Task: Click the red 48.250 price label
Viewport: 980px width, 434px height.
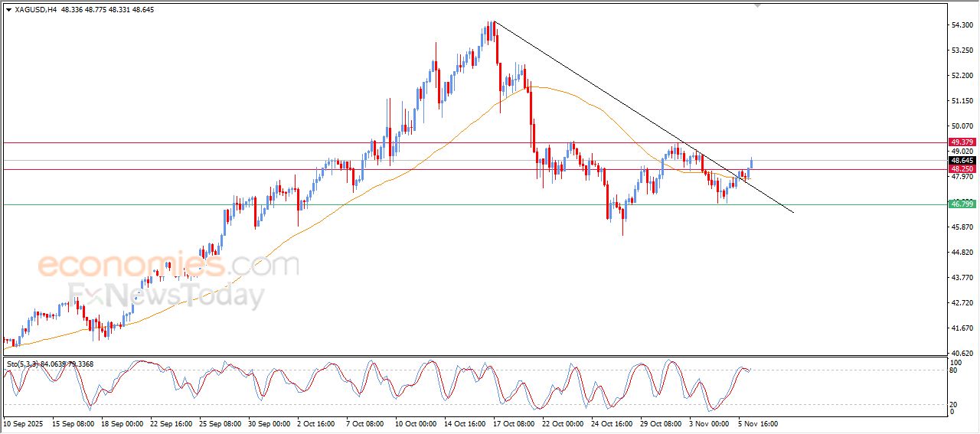Action: click(962, 169)
